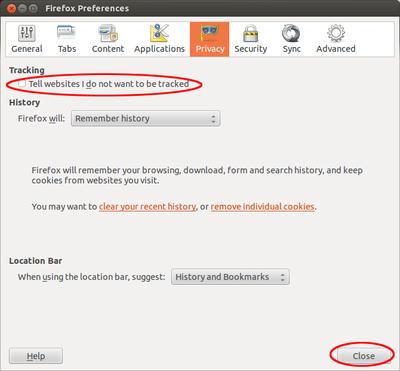Open the 'remove individual cookies' link
The height and width of the screenshot is (371, 400).
262,207
